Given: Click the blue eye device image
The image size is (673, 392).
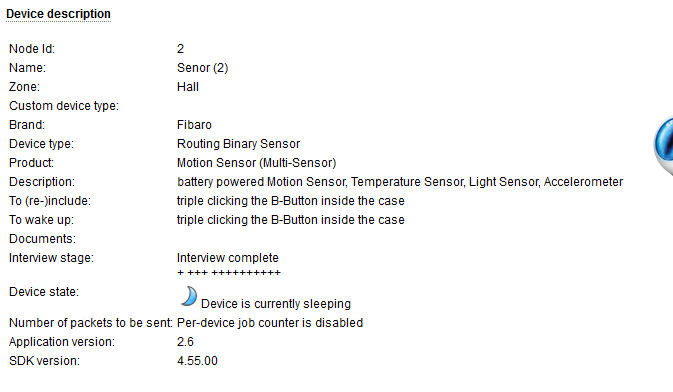Looking at the screenshot, I should [664, 145].
